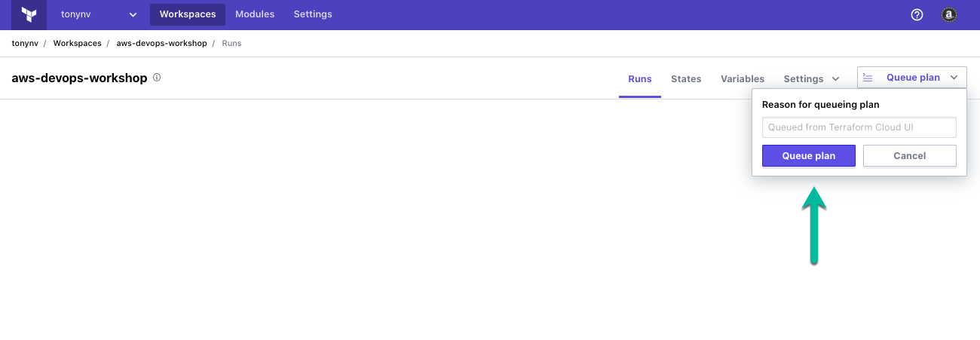Open the help question-mark icon

(x=917, y=14)
